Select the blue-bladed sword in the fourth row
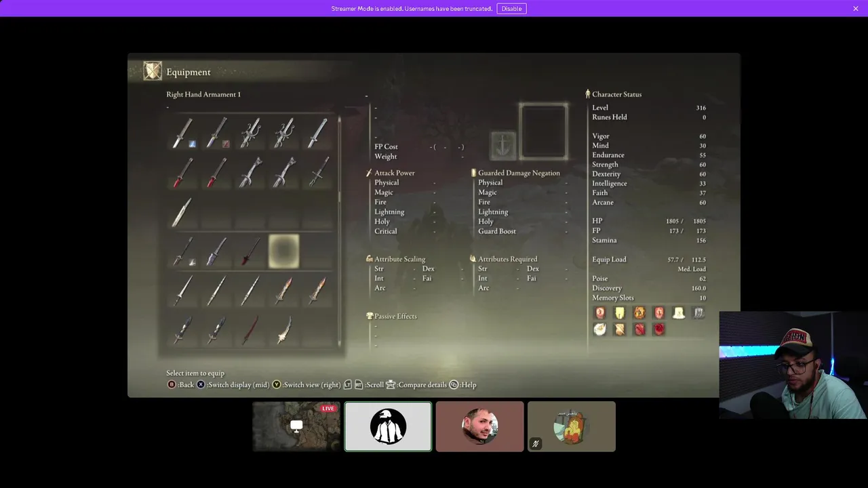Screen dimensions: 868x488 217,251
